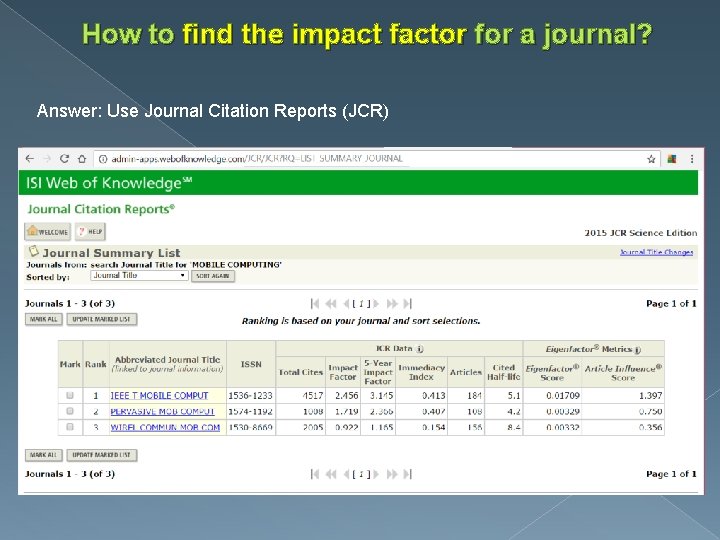This screenshot has height=540, width=720.
Task: Click the Total Cites column header
Action: (301, 372)
